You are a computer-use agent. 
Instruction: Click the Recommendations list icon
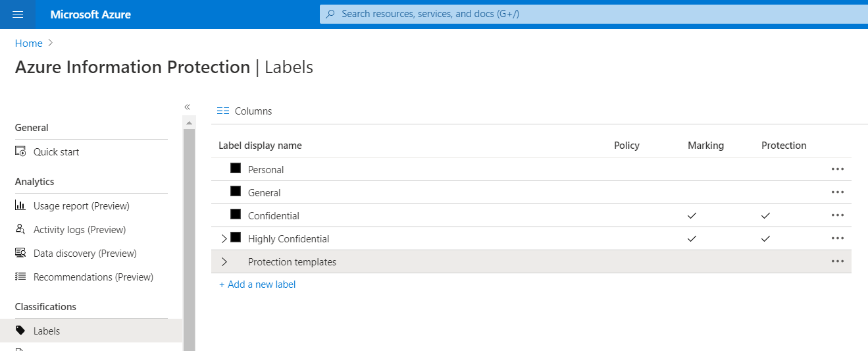[20, 277]
